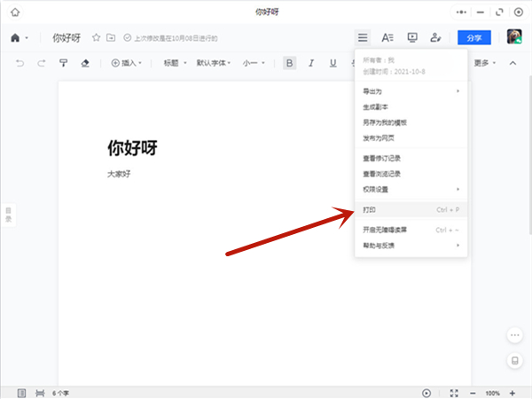Screen dimensions: 532x399
Task: Click the title bar three-dots more icon
Action: [x=461, y=12]
